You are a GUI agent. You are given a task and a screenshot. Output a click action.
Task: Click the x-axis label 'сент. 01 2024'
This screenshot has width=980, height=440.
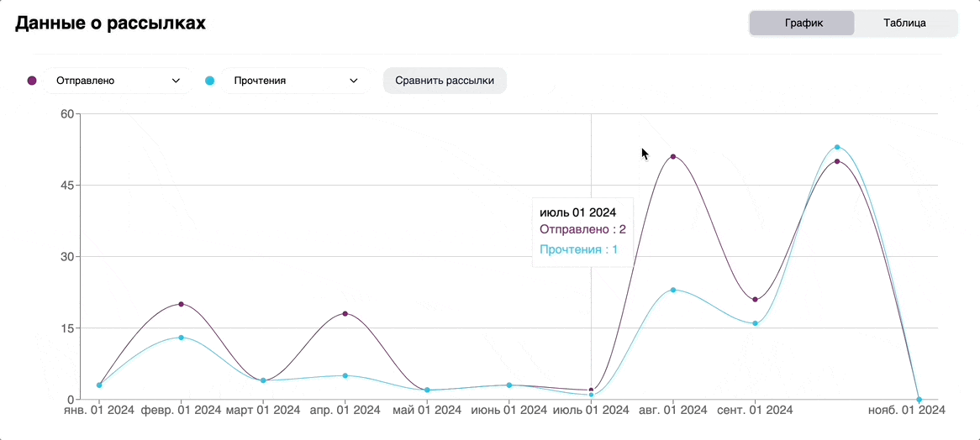point(755,411)
